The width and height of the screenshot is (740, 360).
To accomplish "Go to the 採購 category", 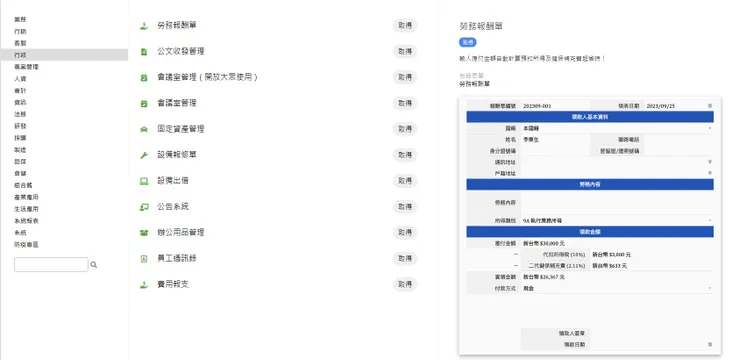I will 20,138.
